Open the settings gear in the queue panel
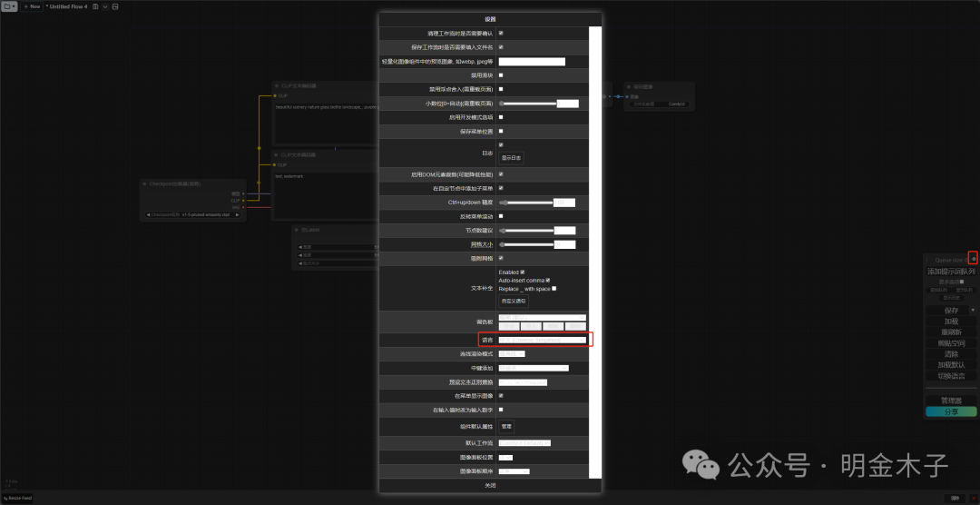Image resolution: width=980 pixels, height=505 pixels. click(x=973, y=259)
